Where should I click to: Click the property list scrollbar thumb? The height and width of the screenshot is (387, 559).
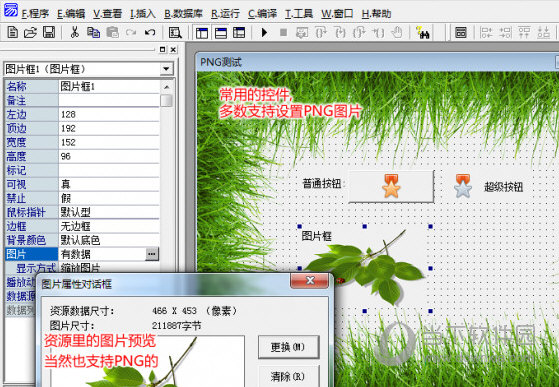pyautogui.click(x=166, y=100)
